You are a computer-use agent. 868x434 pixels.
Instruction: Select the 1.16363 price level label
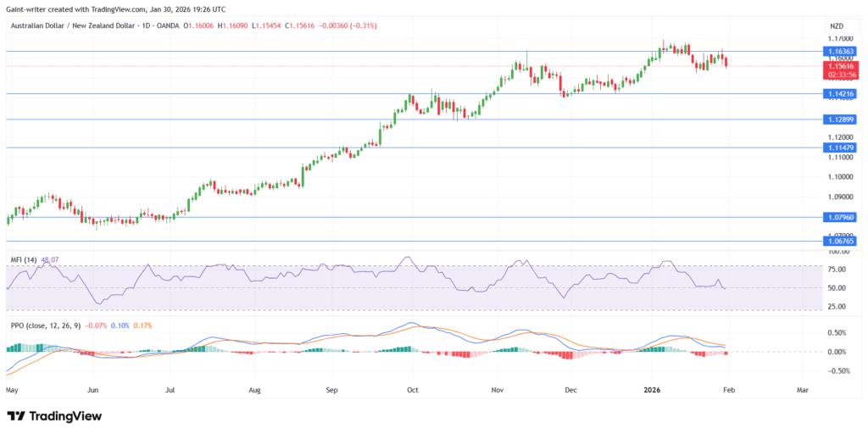point(841,51)
